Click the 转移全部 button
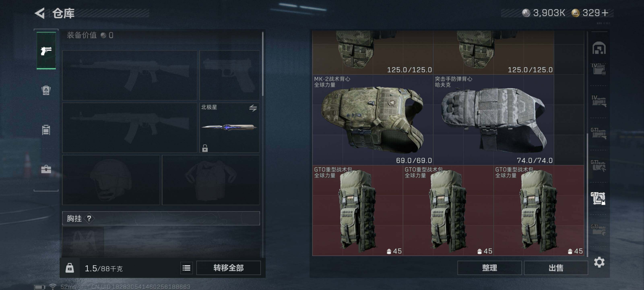Viewport: 644px width, 290px height. coord(228,268)
